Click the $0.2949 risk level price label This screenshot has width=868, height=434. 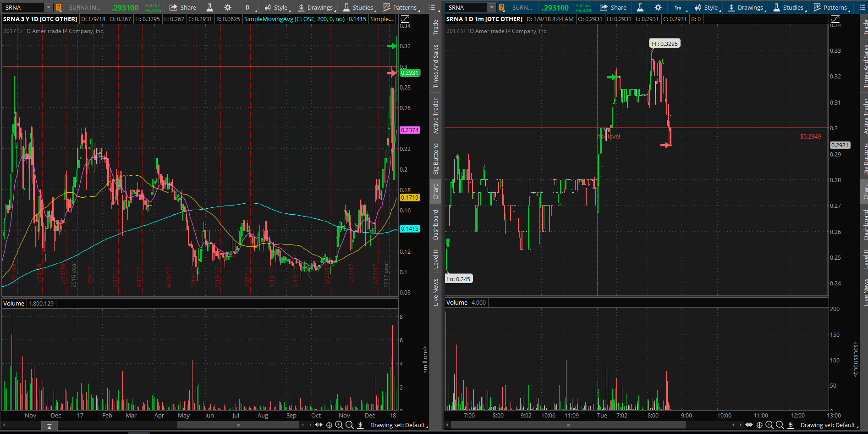[810, 136]
